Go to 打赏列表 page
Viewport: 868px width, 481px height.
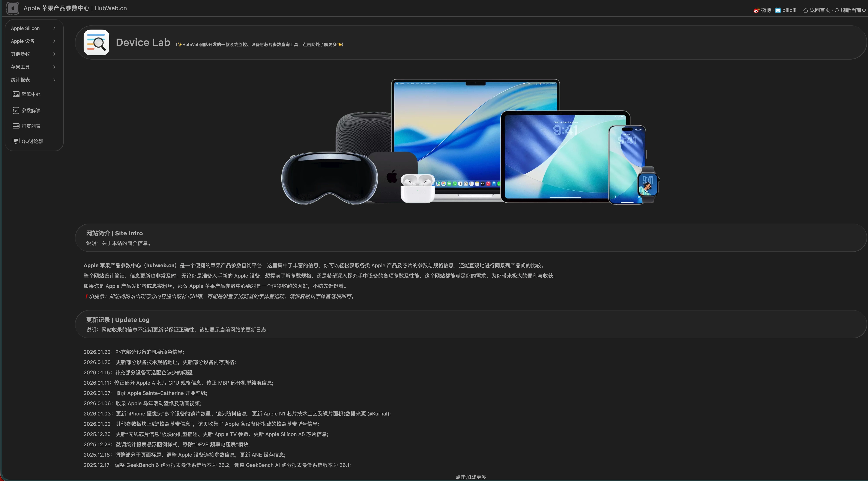pyautogui.click(x=31, y=126)
